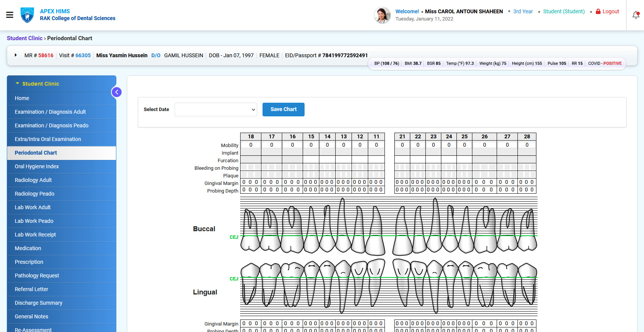Open Radiology Peado page
The image size is (644, 332).
pyautogui.click(x=62, y=194)
